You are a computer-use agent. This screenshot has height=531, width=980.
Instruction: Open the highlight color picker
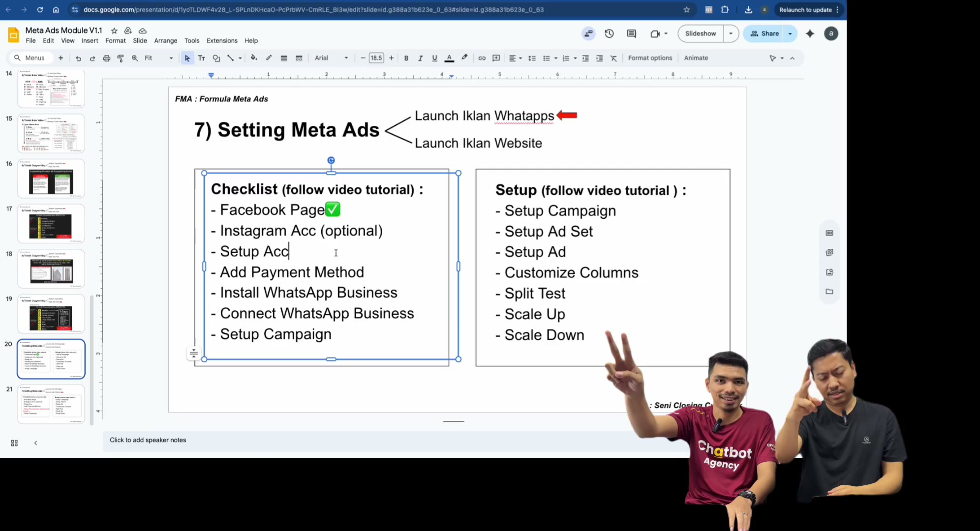464,58
